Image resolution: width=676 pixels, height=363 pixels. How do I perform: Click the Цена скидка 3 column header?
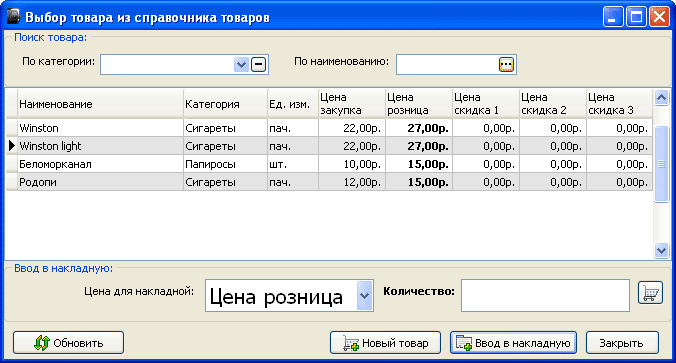(x=620, y=104)
